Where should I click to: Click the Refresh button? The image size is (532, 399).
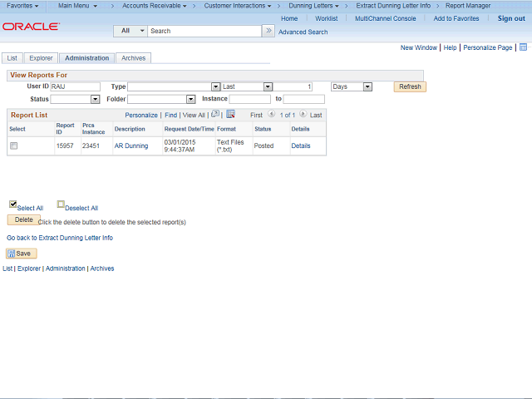(x=410, y=86)
